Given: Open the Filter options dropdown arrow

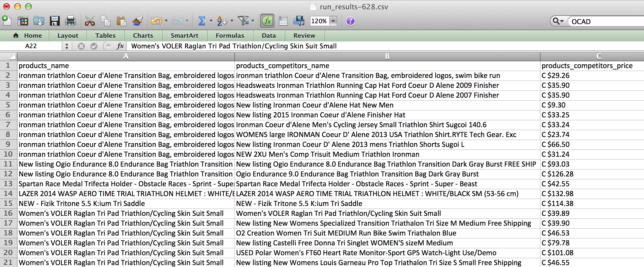Looking at the screenshot, I should pyautogui.click(x=253, y=21).
